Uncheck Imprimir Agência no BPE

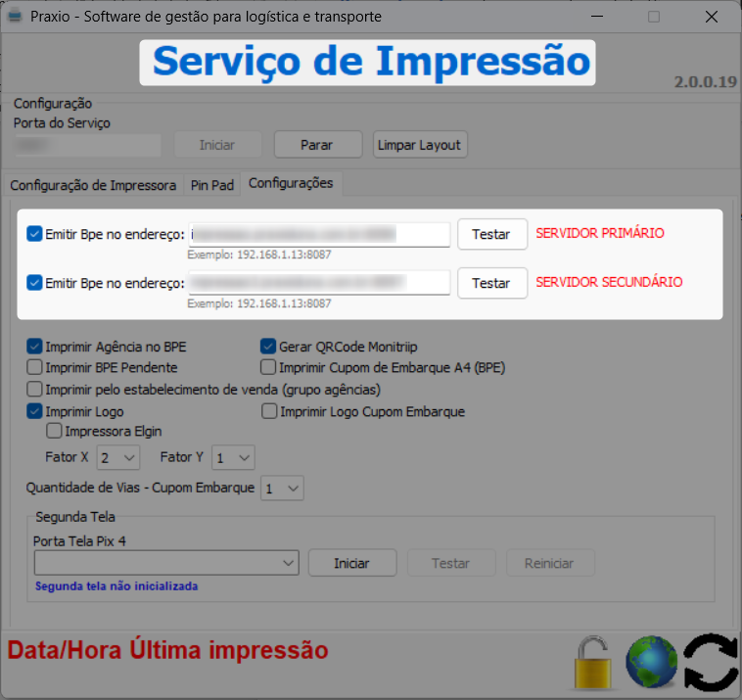pos(34,347)
